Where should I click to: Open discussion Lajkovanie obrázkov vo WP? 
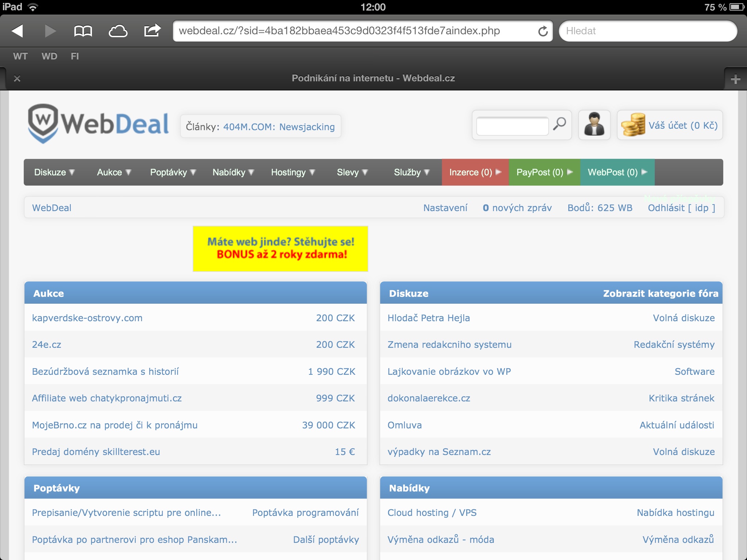coord(449,372)
